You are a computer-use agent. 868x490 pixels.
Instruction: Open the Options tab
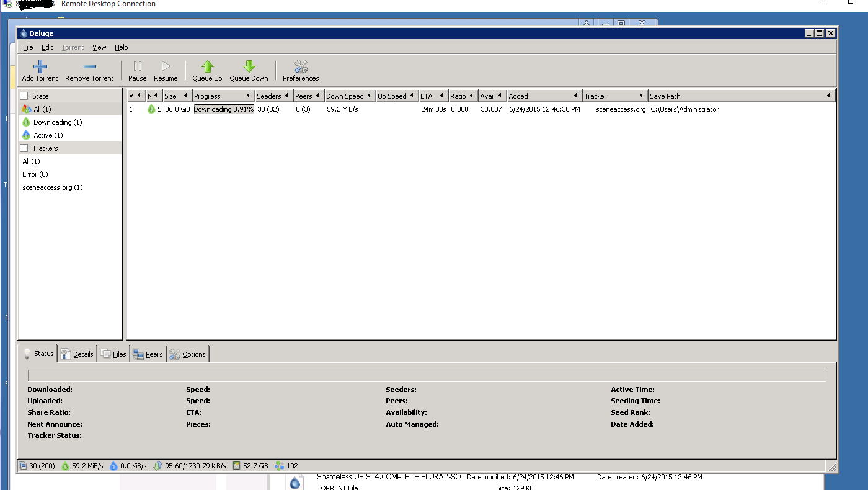point(188,354)
